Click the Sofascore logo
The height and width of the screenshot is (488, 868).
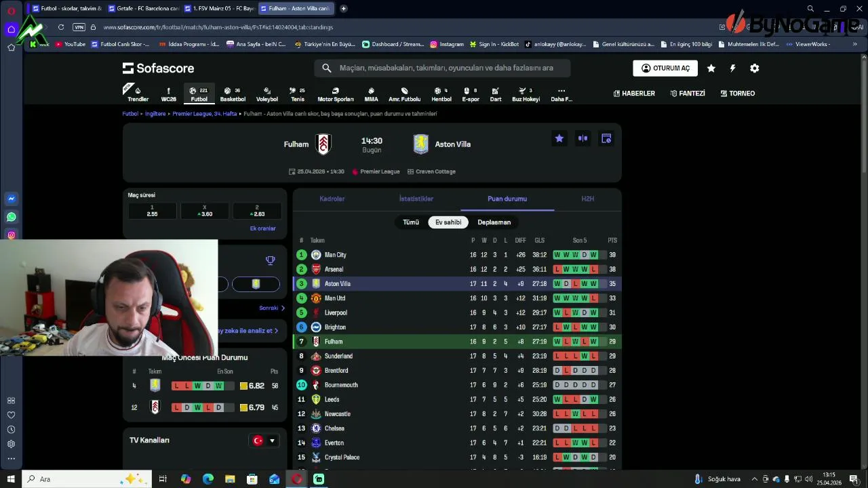[158, 68]
